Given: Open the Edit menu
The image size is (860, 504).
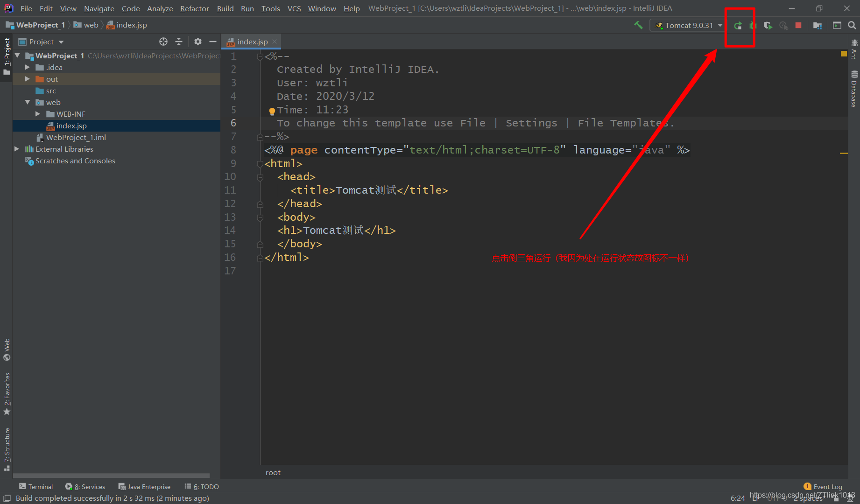Looking at the screenshot, I should (46, 8).
